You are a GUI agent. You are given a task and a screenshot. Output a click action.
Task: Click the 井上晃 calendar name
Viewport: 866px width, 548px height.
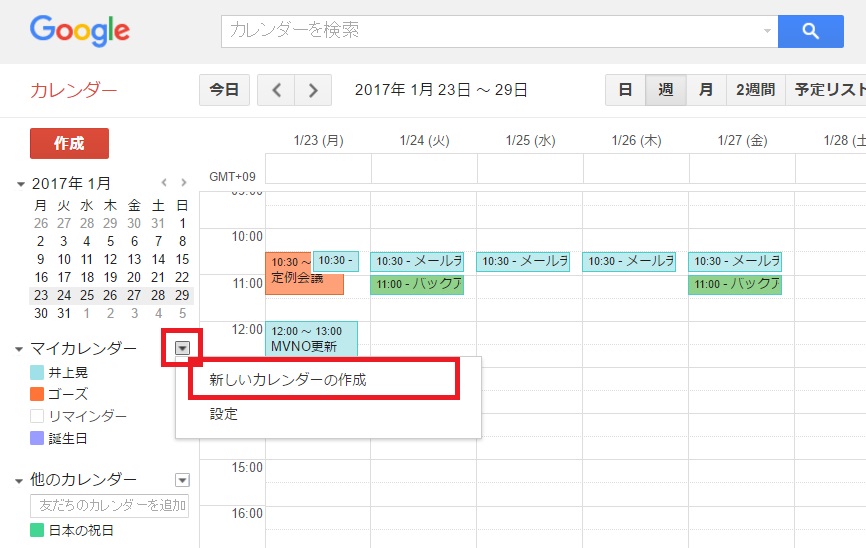pos(68,373)
